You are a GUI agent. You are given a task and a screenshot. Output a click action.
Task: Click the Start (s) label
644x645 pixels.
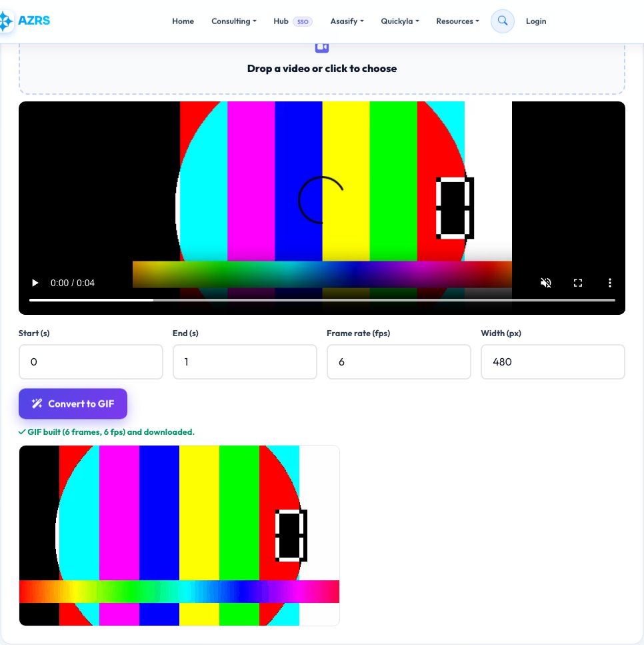coord(34,334)
